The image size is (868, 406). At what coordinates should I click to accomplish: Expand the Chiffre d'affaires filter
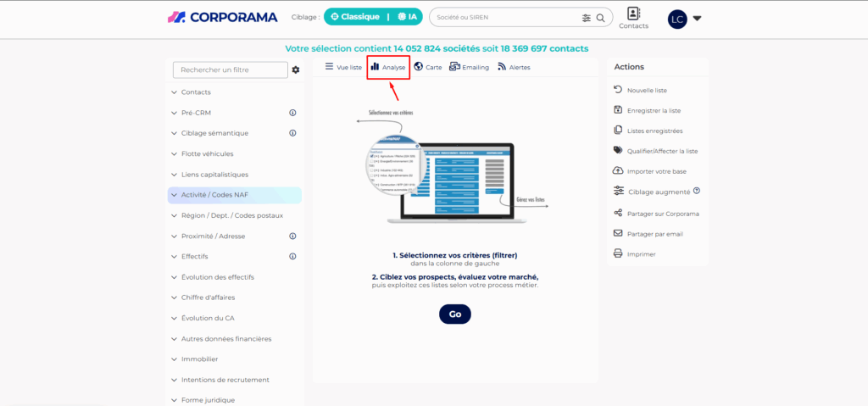coord(208,298)
